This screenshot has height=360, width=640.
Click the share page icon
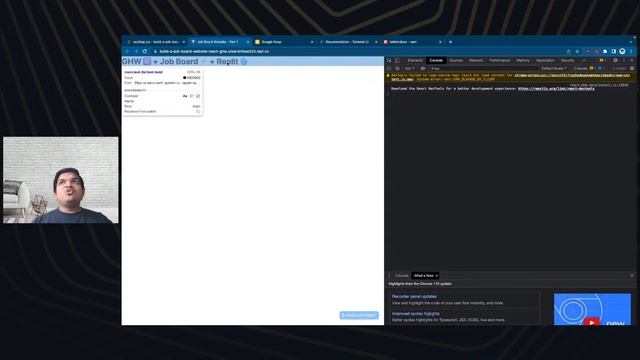pyautogui.click(x=568, y=51)
